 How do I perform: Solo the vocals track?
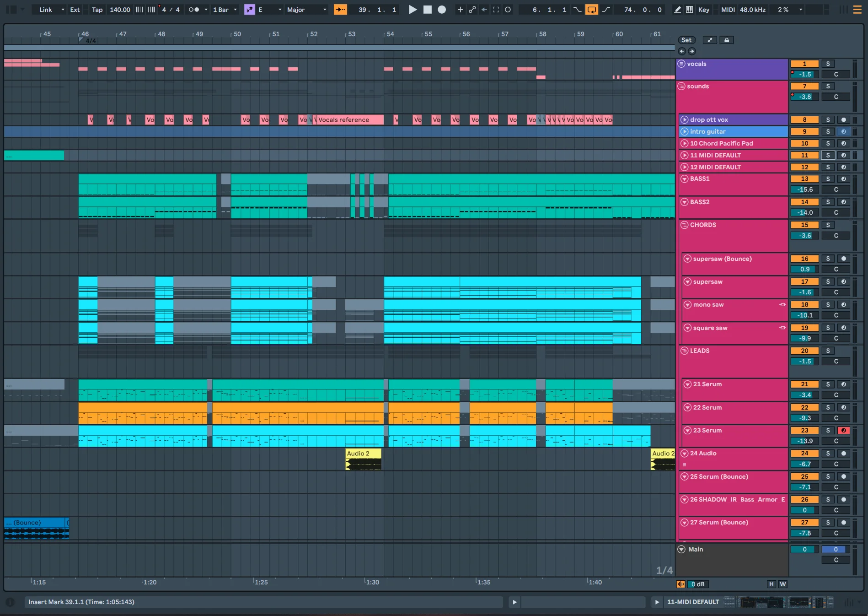coord(828,64)
